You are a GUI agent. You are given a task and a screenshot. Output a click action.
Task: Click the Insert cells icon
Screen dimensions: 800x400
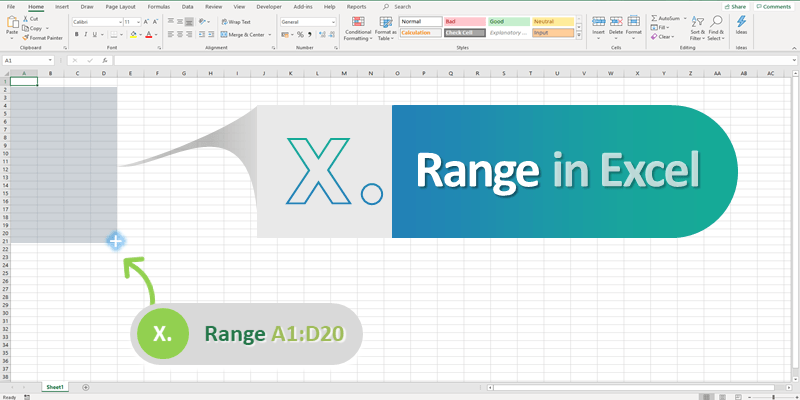pos(598,21)
